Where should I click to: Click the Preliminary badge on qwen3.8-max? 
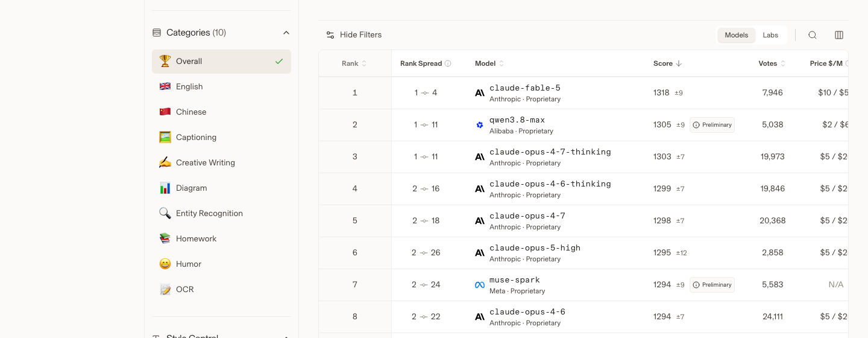[712, 125]
